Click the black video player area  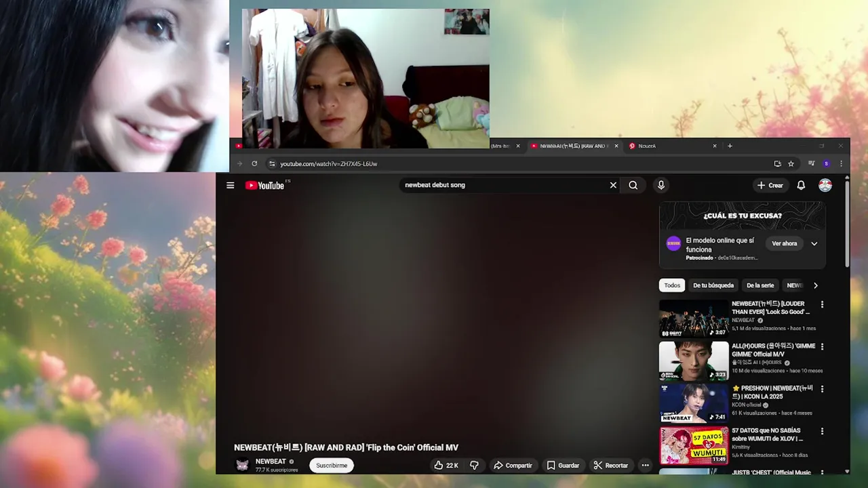click(437, 315)
